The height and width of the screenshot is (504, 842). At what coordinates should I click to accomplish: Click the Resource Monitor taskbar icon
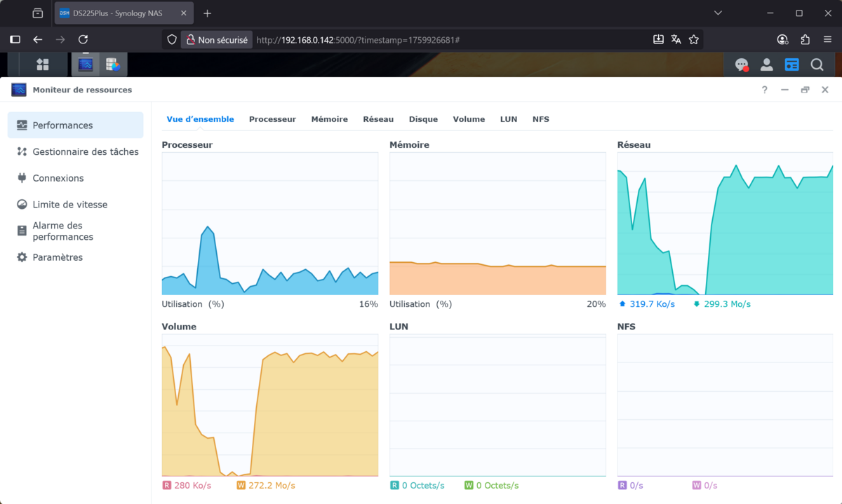pyautogui.click(x=86, y=64)
